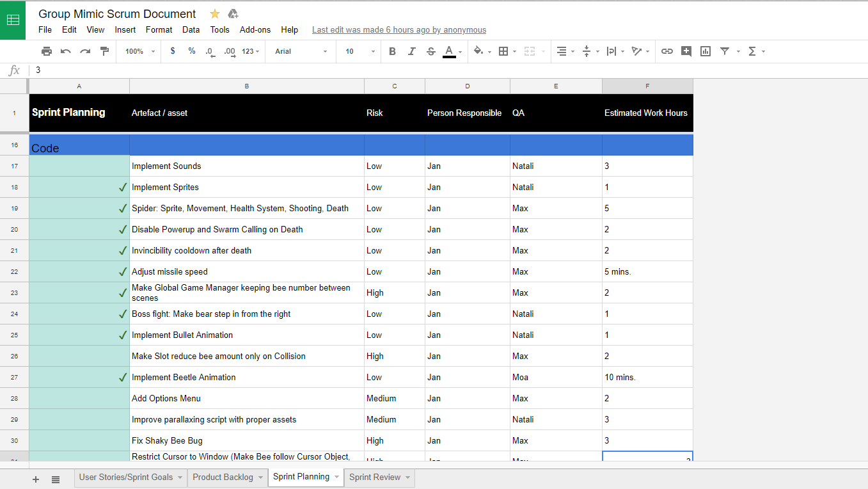Open the View menu

pyautogui.click(x=95, y=29)
